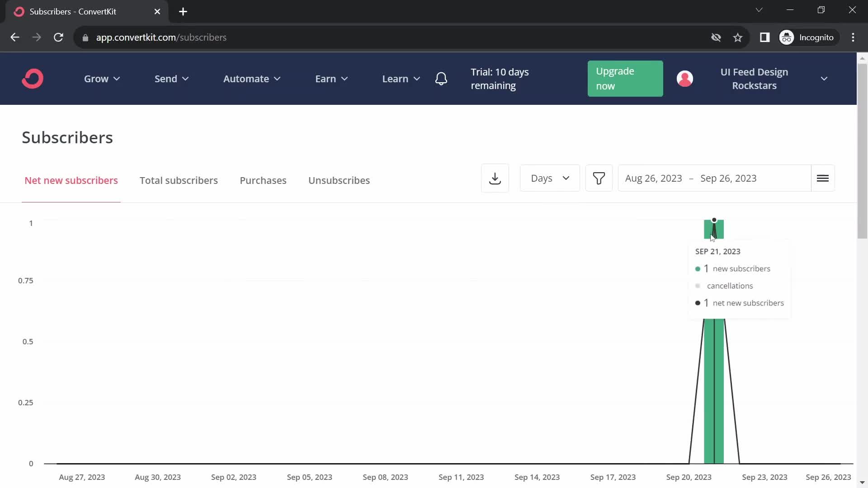The height and width of the screenshot is (488, 868).
Task: Click the Sep 20, 2023 axis label
Action: point(689,477)
